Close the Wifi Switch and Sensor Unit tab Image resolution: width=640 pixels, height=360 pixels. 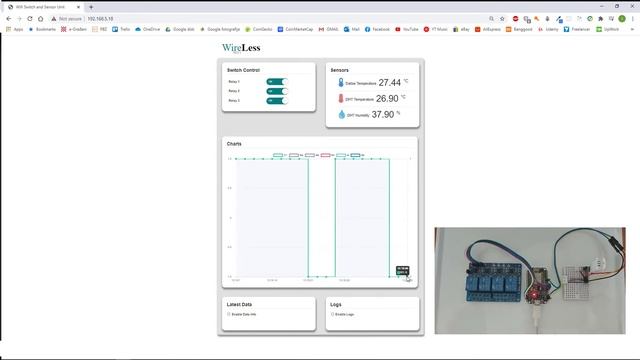click(x=78, y=7)
